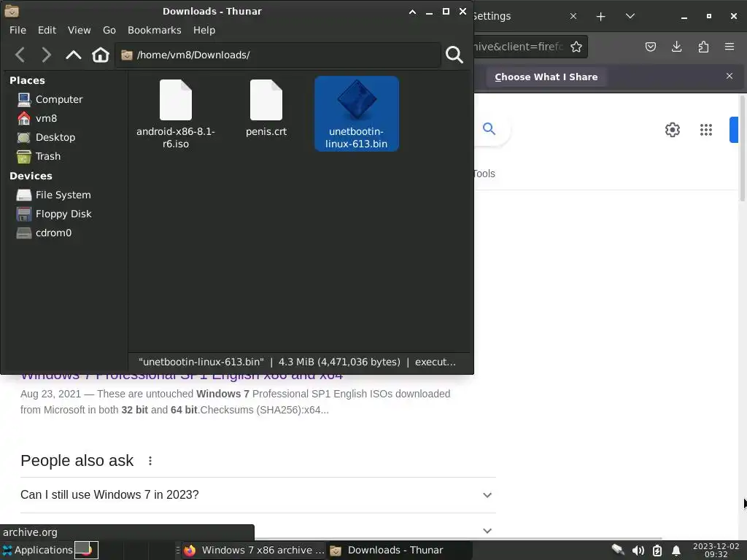Click the /home/vm8/Downloads/ path bar
This screenshot has height=560, width=747.
pyautogui.click(x=278, y=55)
